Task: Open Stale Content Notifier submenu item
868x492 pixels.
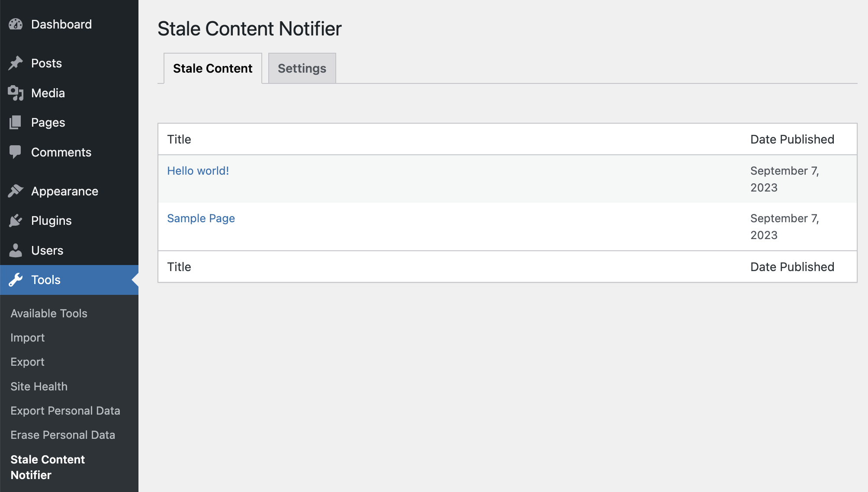Action: coord(48,467)
